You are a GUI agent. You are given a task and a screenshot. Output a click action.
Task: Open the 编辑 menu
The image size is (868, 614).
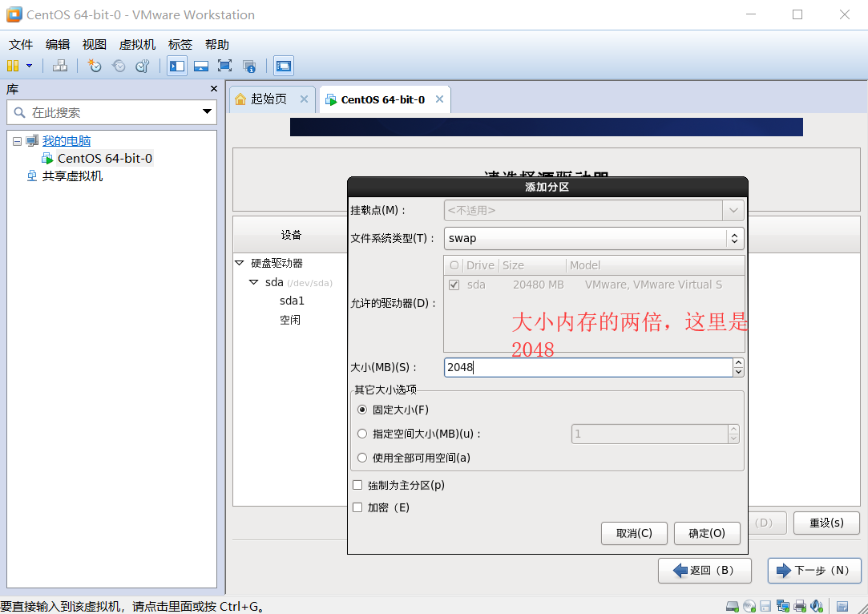click(x=58, y=44)
